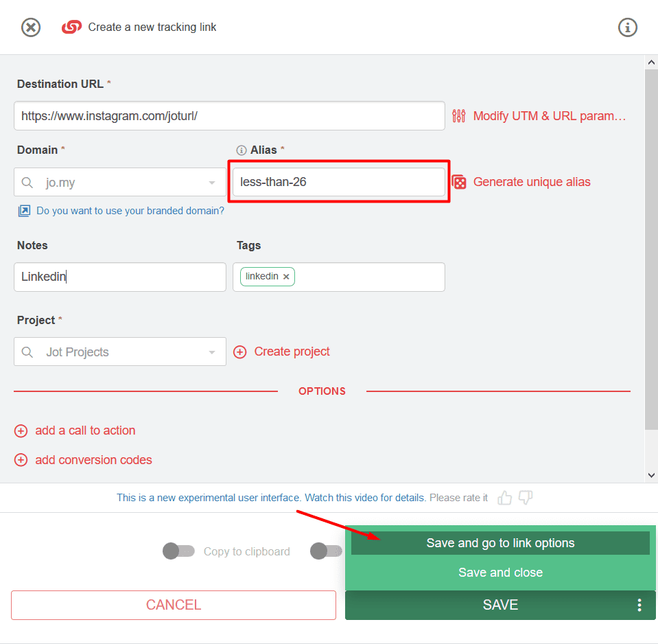Screen dimensions: 658x644
Task: Click inside the Destination URL field
Action: pos(229,115)
